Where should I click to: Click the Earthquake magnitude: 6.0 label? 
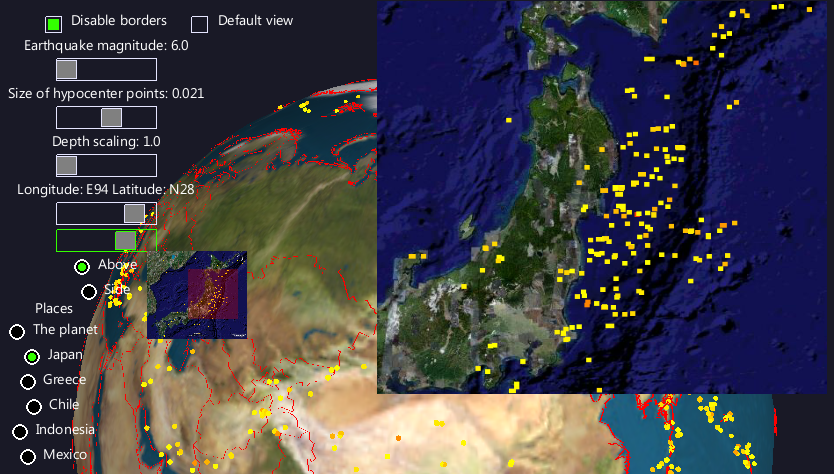click(x=106, y=46)
